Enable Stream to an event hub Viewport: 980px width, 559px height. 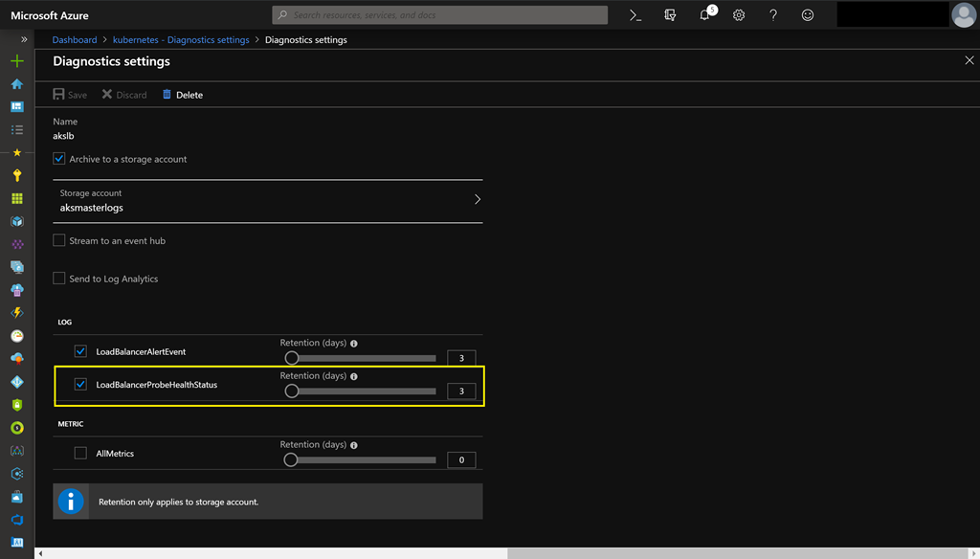pyautogui.click(x=59, y=241)
